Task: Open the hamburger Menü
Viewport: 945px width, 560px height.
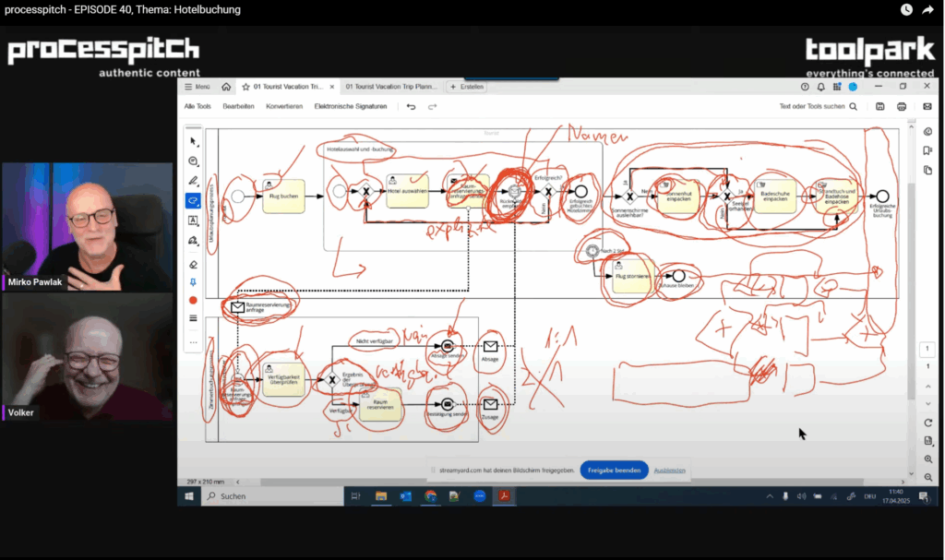Action: tap(197, 87)
